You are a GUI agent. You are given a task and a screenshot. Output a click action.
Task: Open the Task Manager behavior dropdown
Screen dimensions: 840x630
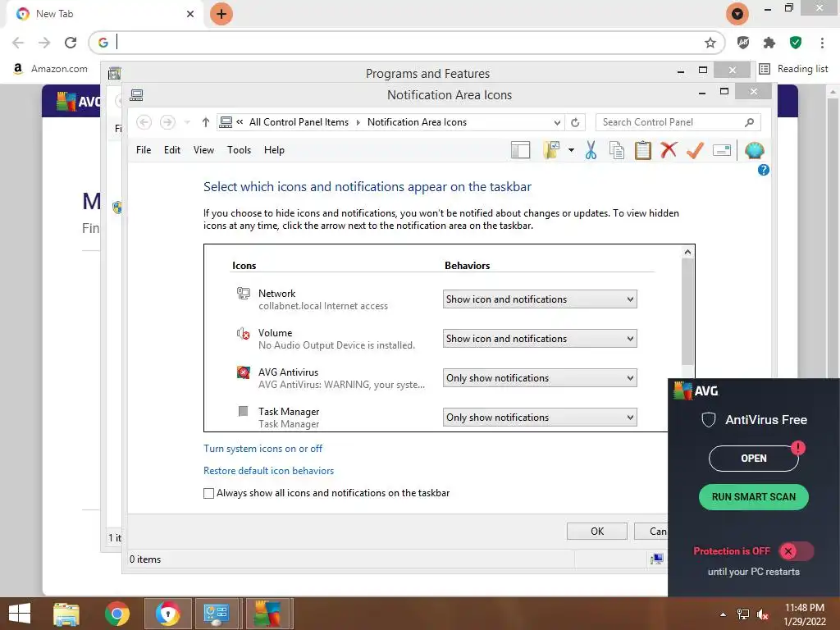540,418
